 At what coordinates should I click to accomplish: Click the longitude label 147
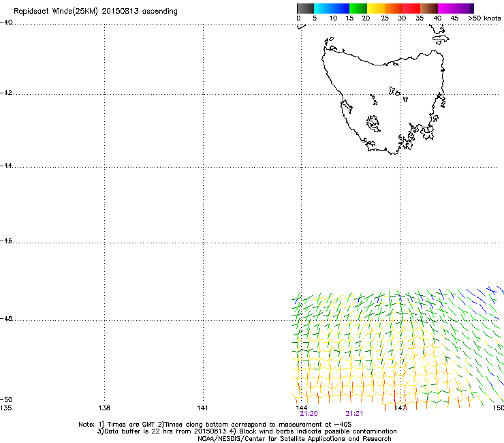pyautogui.click(x=400, y=408)
